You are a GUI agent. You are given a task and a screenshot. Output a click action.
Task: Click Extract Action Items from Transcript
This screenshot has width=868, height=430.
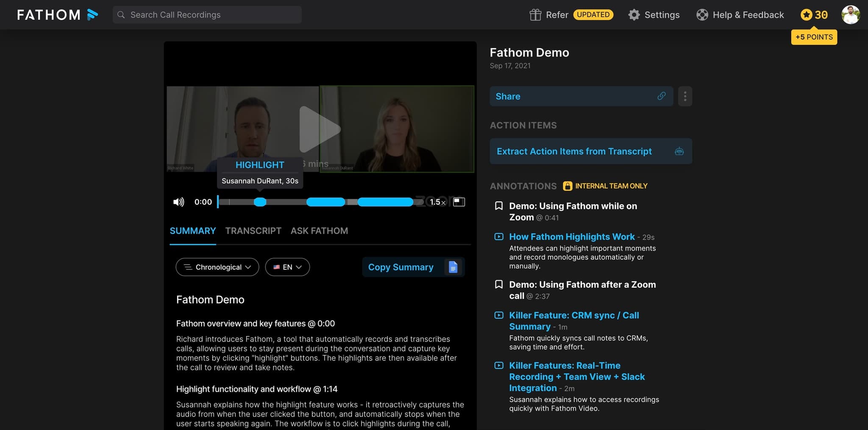point(574,151)
